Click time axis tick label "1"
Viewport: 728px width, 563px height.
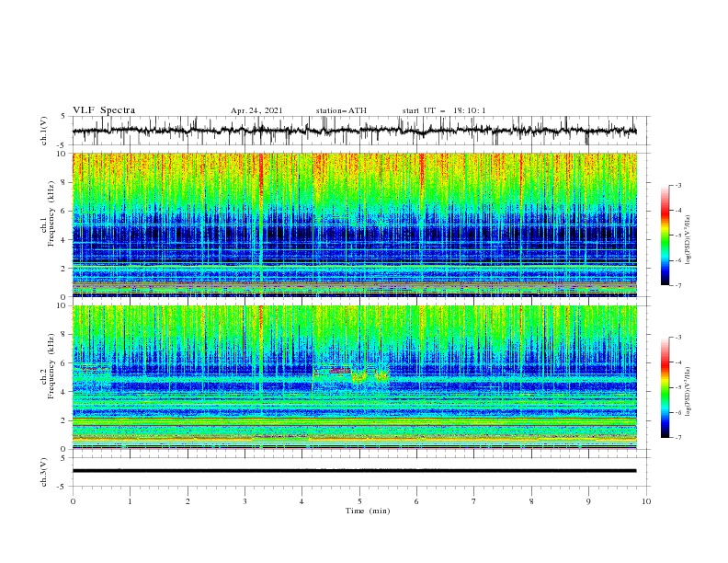pos(130,501)
